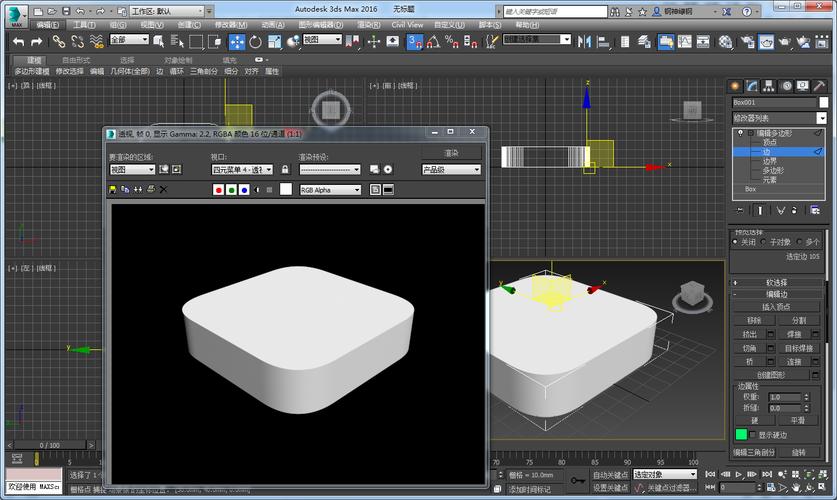Click the 插入顶点 button
837x500 pixels.
(x=777, y=307)
